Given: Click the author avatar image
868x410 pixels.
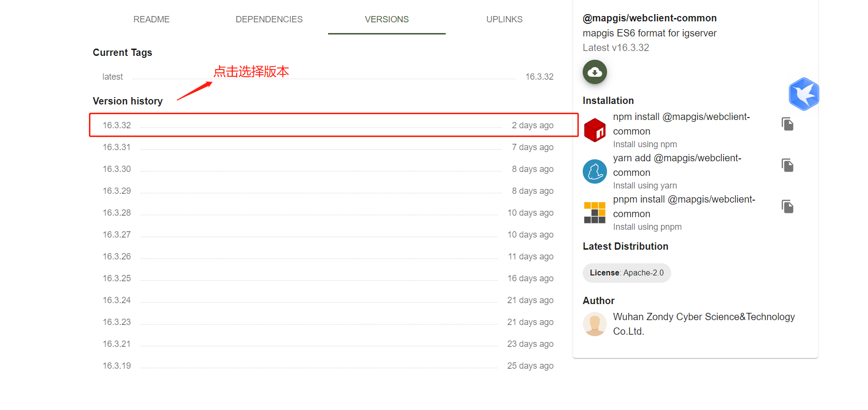Looking at the screenshot, I should pos(595,324).
